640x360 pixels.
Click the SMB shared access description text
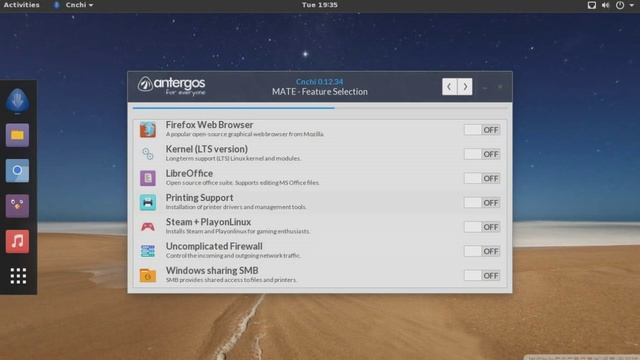(231, 280)
